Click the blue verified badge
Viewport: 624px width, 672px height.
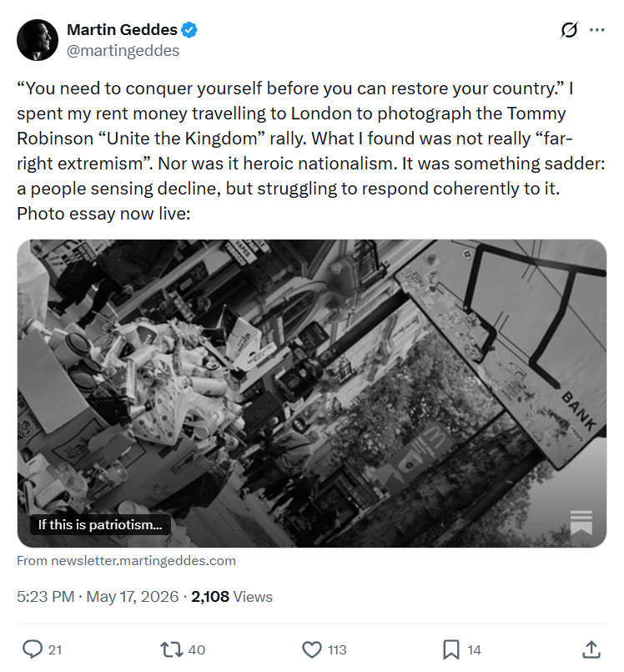click(189, 30)
